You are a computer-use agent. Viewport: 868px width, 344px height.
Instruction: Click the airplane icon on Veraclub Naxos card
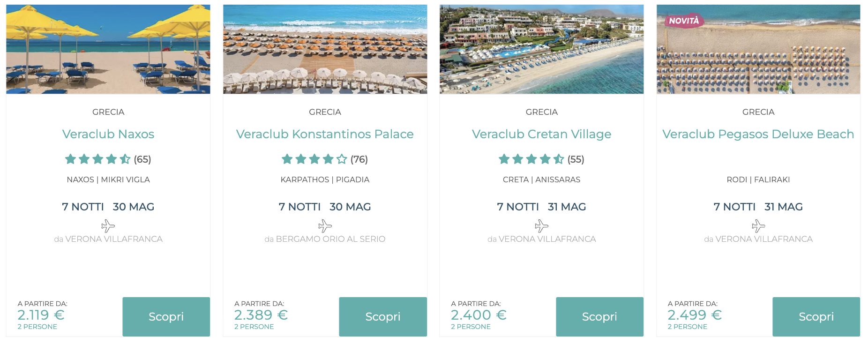pyautogui.click(x=108, y=226)
